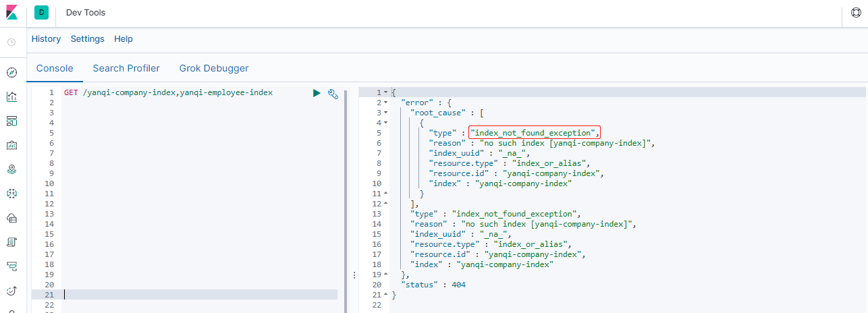Collapse the "root_cause" array on line 3
Screen dimensions: 868x313
pyautogui.click(x=385, y=113)
